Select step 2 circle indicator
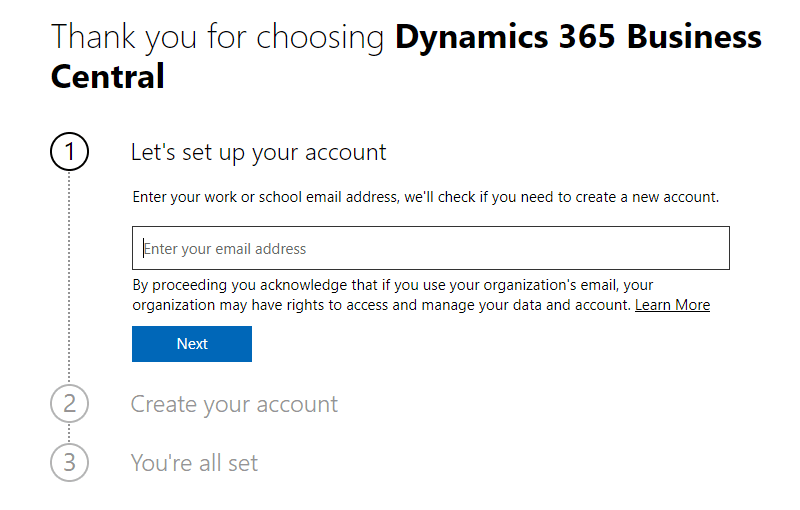Image resolution: width=800 pixels, height=510 pixels. [69, 403]
